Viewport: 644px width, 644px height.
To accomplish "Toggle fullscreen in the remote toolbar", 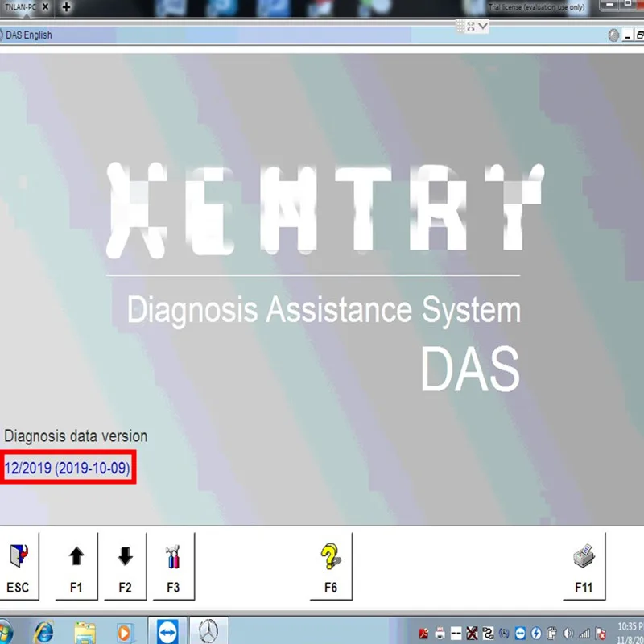I will [471, 27].
